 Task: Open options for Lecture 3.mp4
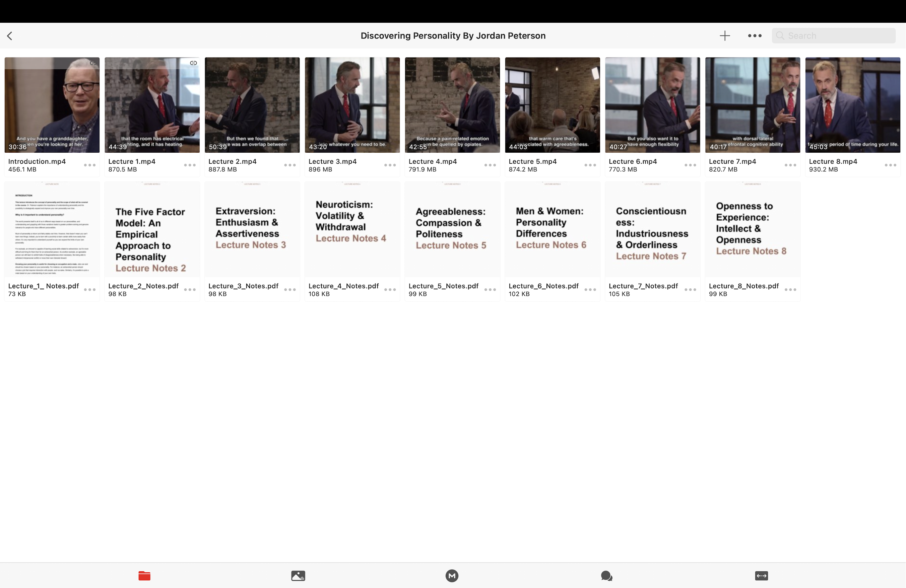tap(390, 165)
